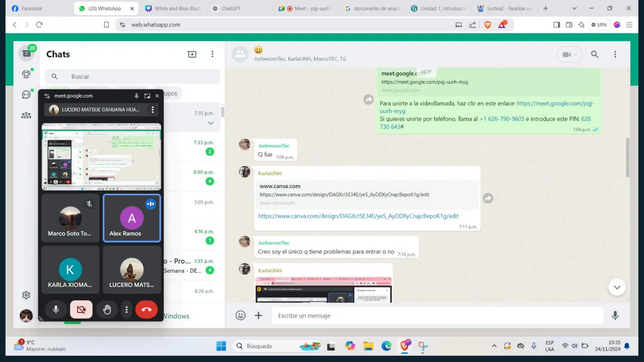Open WhatsApp settings gear icon
The height and width of the screenshot is (362, 644).
coord(26,295)
